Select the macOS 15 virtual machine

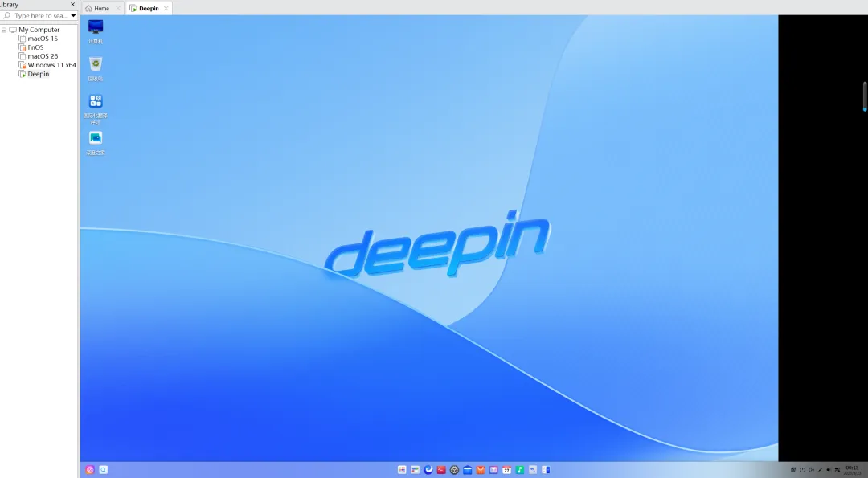tap(43, 39)
